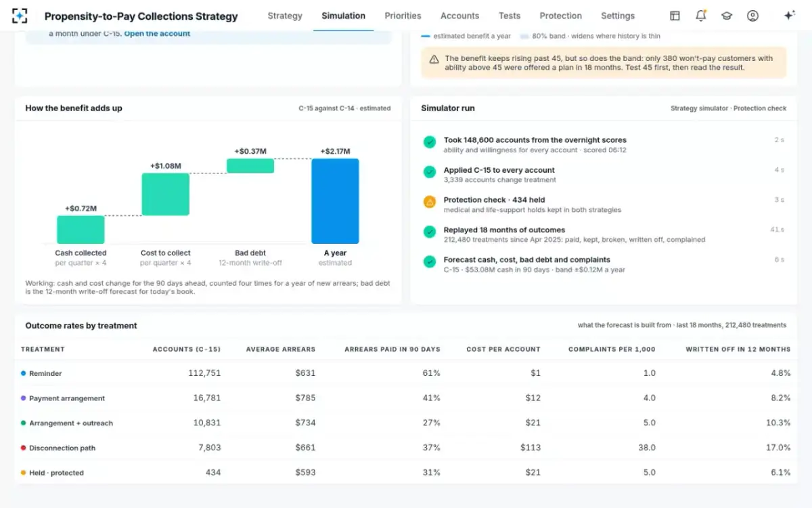Click the red dot beside Disconnection path
The height and width of the screenshot is (508, 812).
click(x=23, y=448)
